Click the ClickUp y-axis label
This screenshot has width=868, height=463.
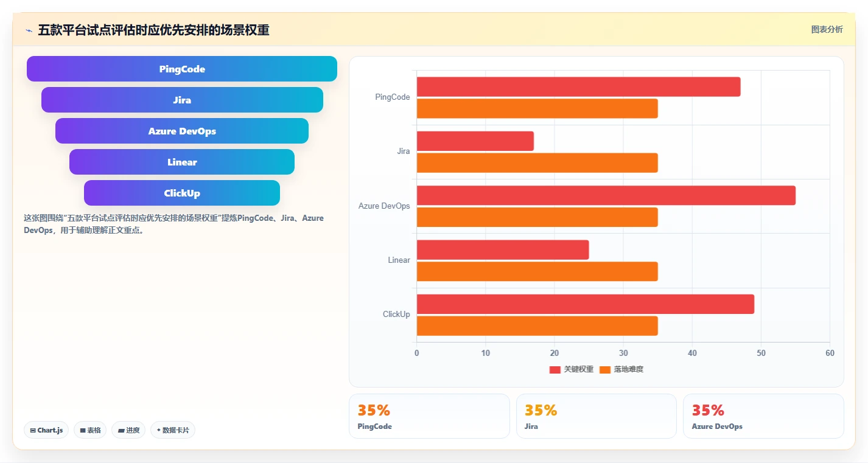pos(396,315)
